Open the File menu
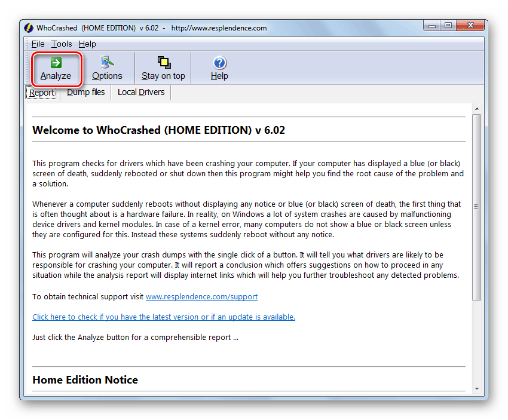The width and height of the screenshot is (508, 420). pyautogui.click(x=38, y=44)
